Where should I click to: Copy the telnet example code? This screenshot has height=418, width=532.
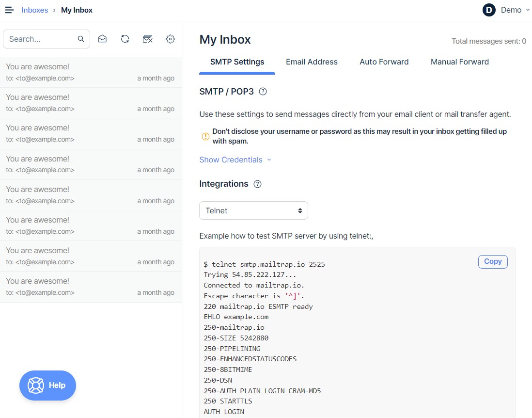pyautogui.click(x=493, y=262)
